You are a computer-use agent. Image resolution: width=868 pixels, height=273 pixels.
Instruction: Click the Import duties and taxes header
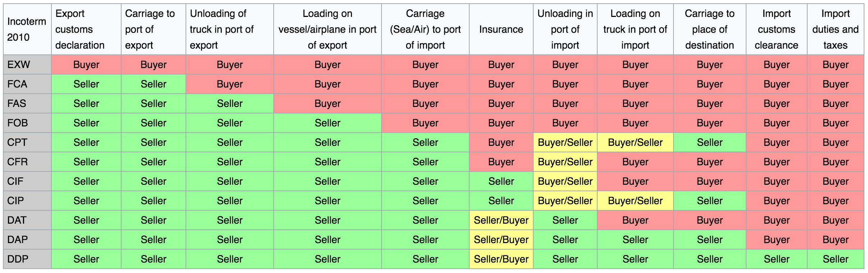tap(836, 29)
